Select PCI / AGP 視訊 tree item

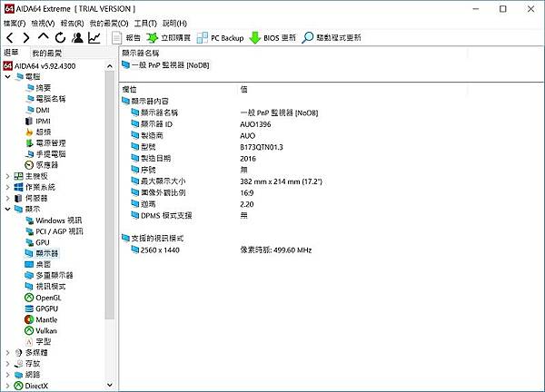54,231
